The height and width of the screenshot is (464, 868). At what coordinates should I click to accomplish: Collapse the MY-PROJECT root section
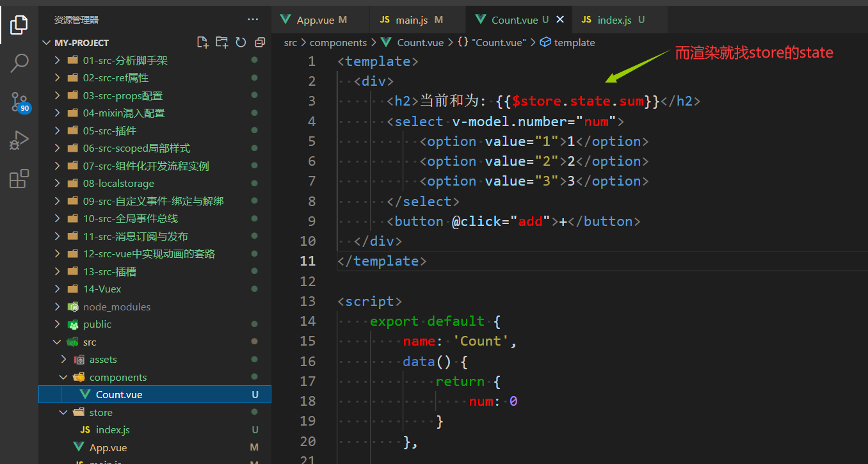[46, 43]
